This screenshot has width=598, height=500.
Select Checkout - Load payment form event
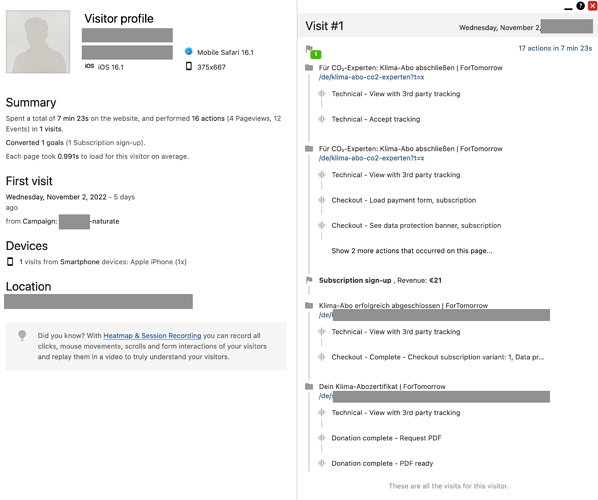(403, 200)
